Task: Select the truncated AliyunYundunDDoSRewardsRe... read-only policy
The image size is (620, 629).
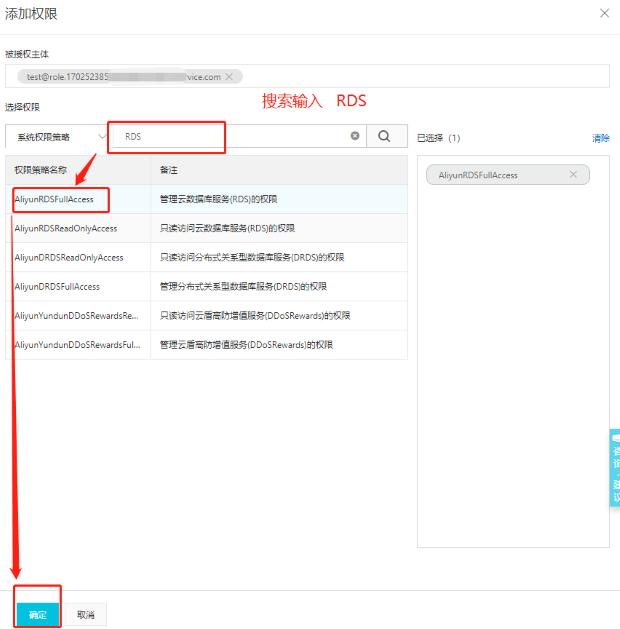Action: click(76, 315)
